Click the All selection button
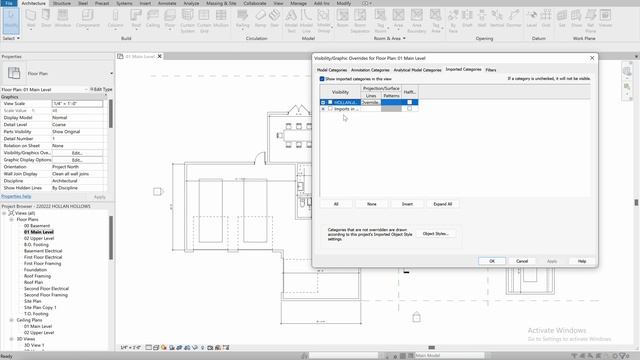The image size is (640, 360). tap(336, 204)
